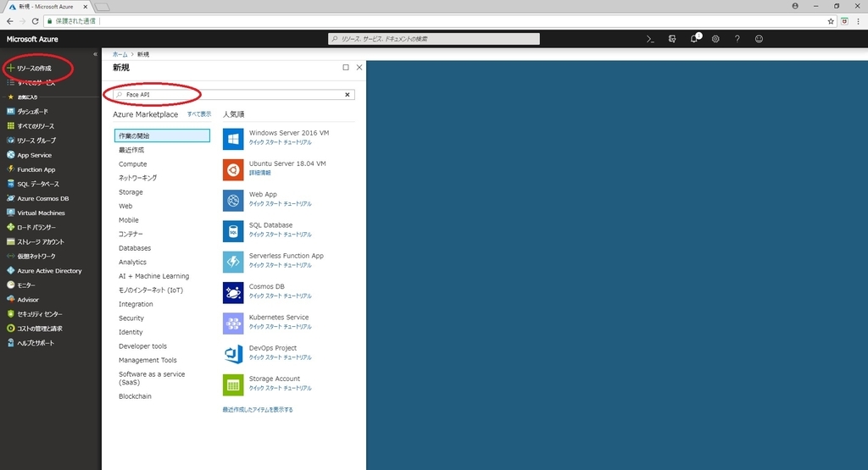Select Security category
Viewport: 868px width, 470px height.
pyautogui.click(x=131, y=318)
